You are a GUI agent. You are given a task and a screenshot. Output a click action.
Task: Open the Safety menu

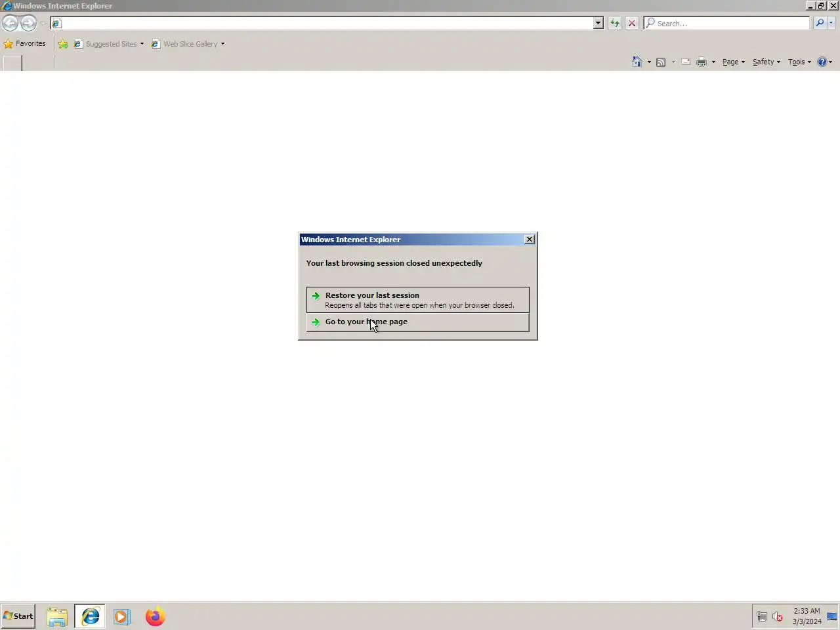[766, 62]
